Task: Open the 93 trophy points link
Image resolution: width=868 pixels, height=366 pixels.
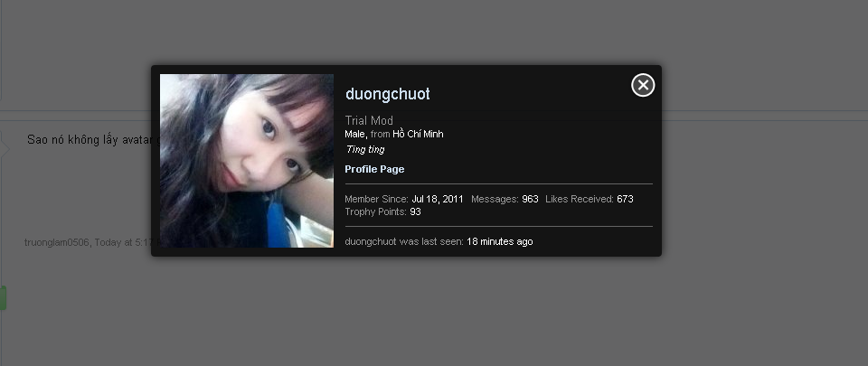Action: coord(415,211)
